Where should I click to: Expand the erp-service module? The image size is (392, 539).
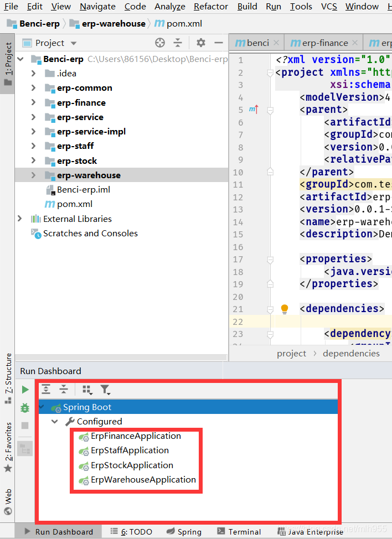(x=33, y=117)
